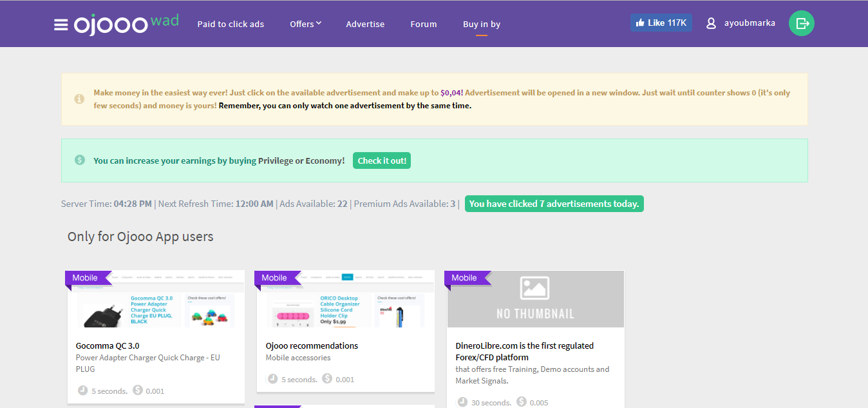The width and height of the screenshot is (868, 408).
Task: Click clock icon on Ojooo recommendations card
Action: tap(273, 378)
